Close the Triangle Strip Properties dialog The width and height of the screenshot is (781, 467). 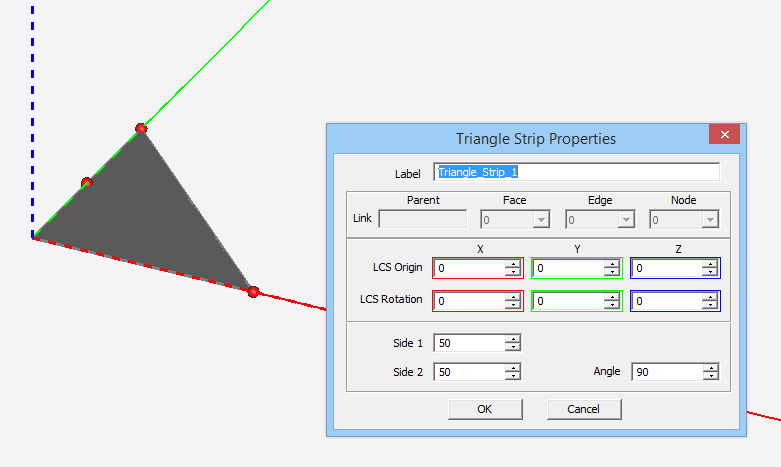(724, 134)
